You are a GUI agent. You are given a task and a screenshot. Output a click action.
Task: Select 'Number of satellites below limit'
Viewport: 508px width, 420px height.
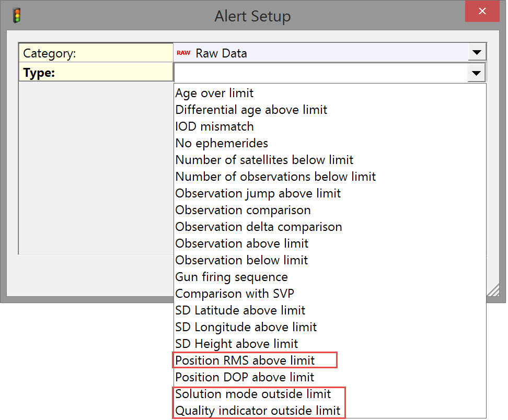click(x=264, y=160)
